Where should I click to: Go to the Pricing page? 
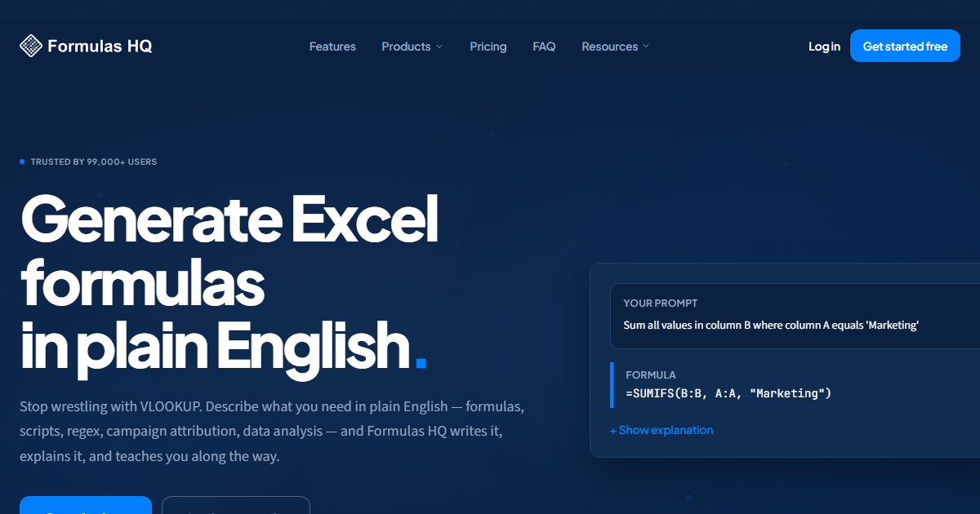point(488,47)
